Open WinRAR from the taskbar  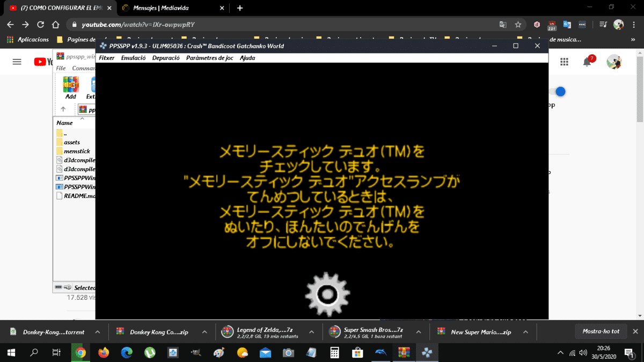404,352
